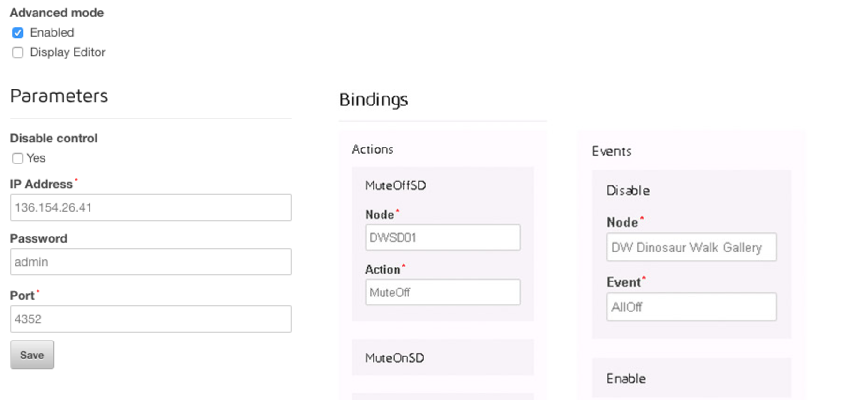Click the Node field showing DW Dinosaur Walk Gallery
Viewport: 868px width, 415px height.
[691, 247]
